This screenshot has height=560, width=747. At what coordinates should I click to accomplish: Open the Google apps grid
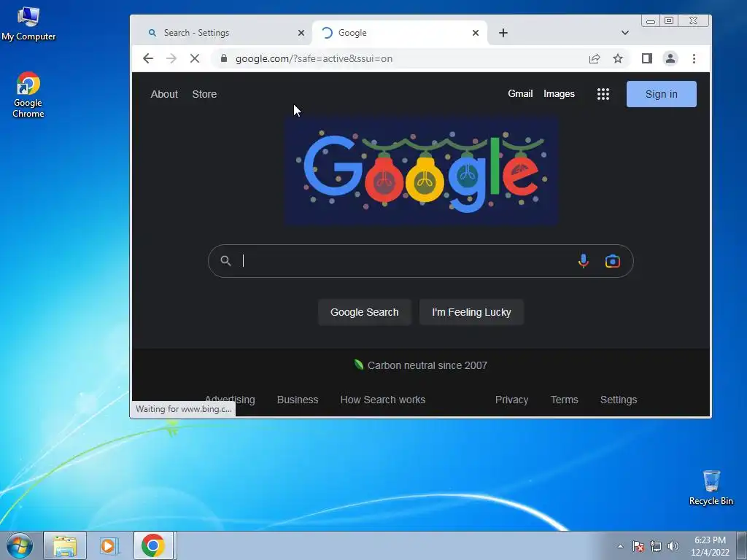point(603,94)
